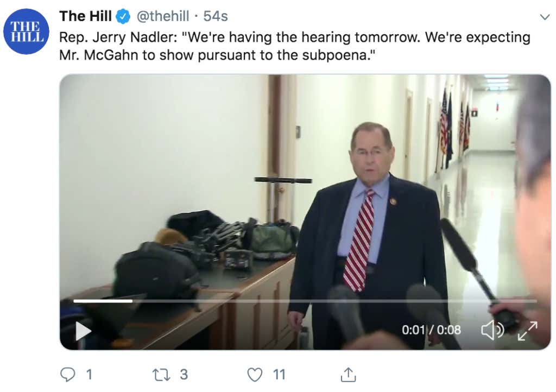Seek to middle of the video timeline
The image size is (556, 392).
305,301
